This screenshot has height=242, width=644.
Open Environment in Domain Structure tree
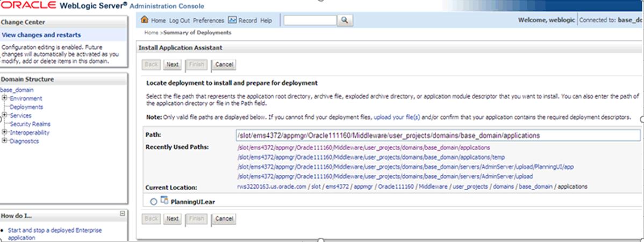coord(26,98)
